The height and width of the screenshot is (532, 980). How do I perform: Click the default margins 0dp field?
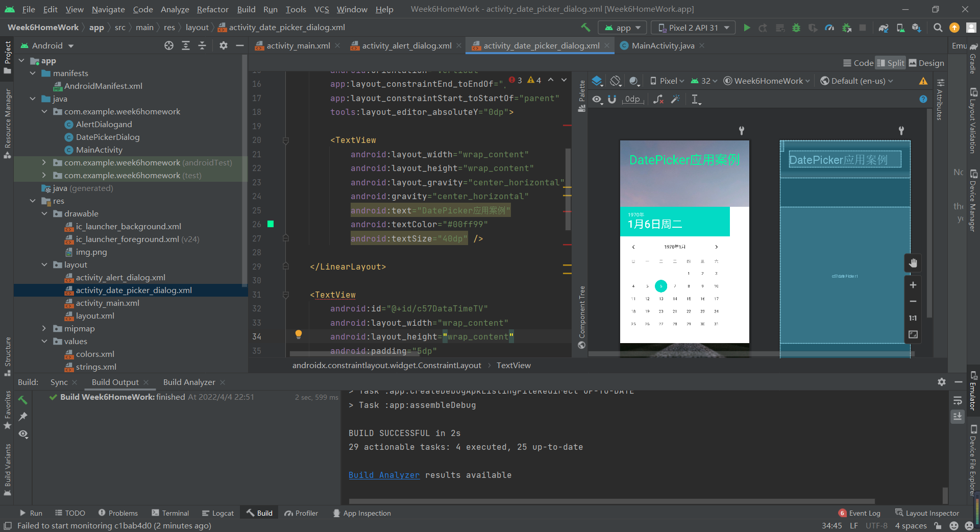(x=633, y=99)
